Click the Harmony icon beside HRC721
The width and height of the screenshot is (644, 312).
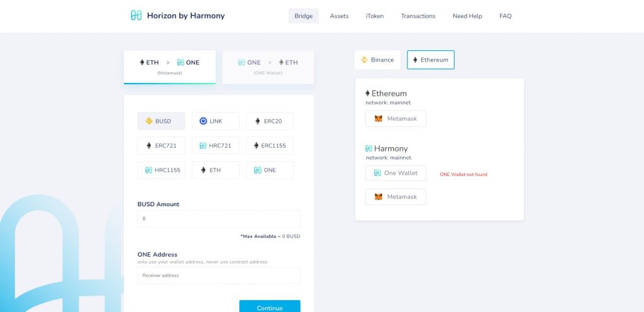(203, 145)
